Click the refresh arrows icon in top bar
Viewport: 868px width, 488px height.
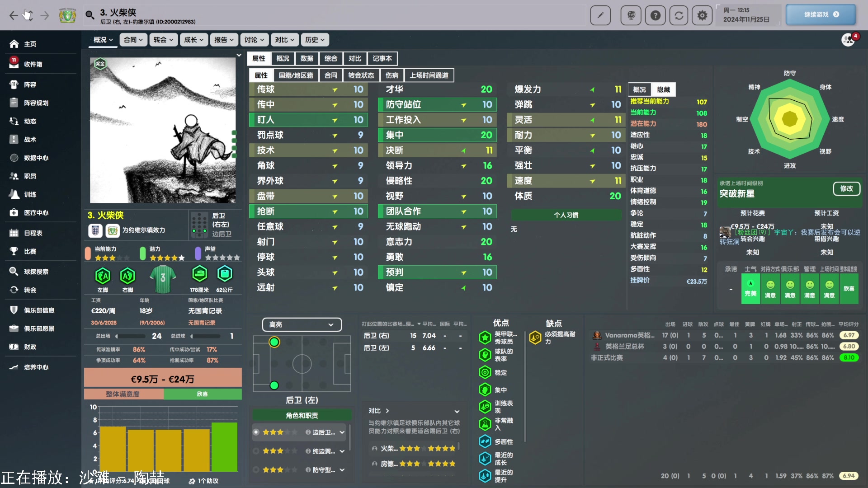coord(679,15)
